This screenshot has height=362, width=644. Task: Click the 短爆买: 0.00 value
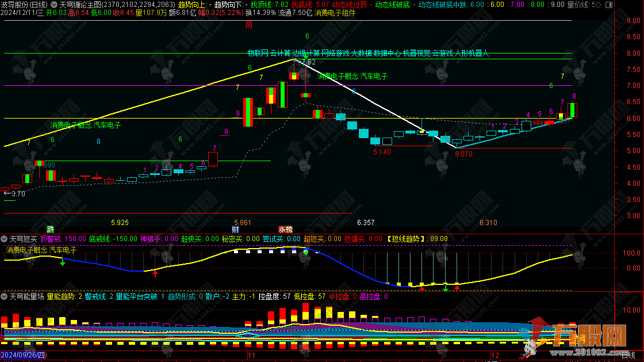[363, 239]
